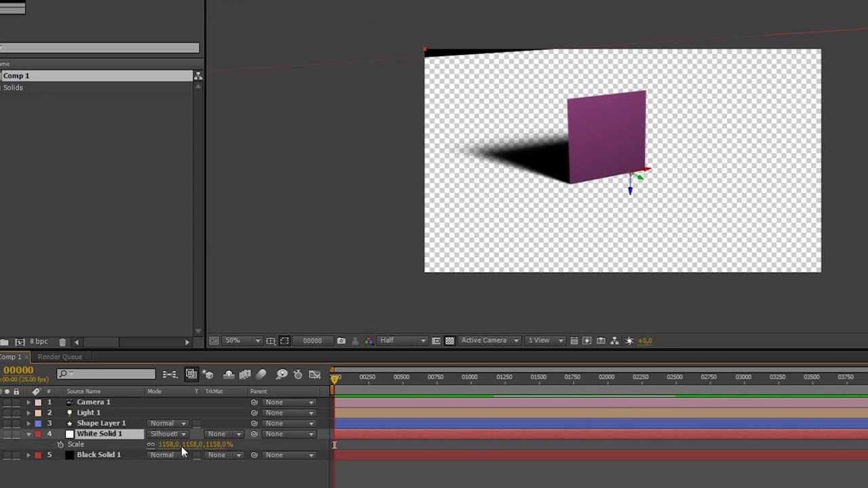Open the Timeline button in viewer footer

coord(601,341)
